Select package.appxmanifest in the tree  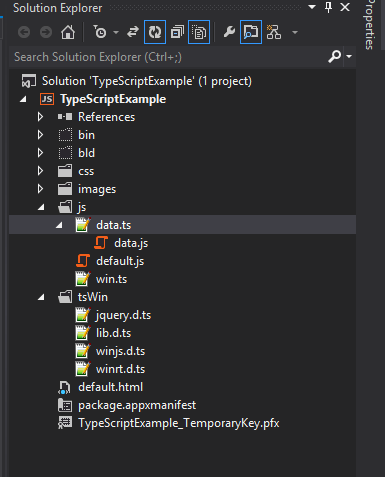[137, 405]
